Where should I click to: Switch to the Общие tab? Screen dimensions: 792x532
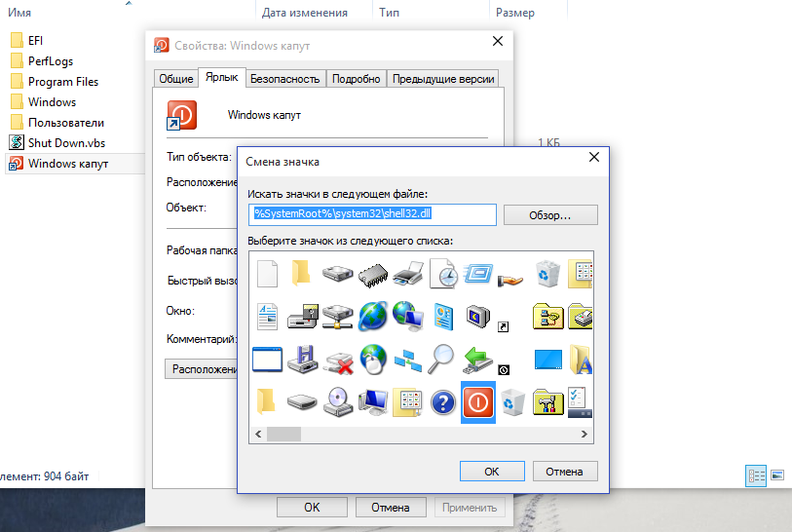tap(175, 79)
